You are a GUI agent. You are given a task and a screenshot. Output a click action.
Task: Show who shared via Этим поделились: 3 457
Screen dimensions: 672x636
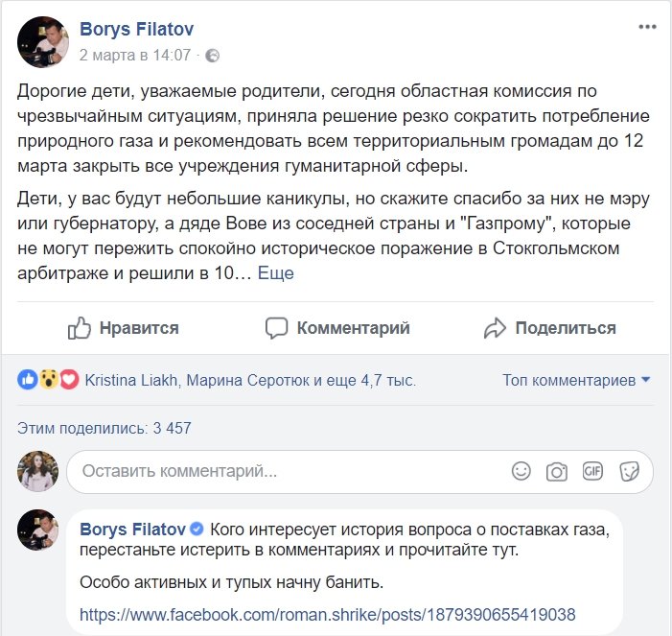[105, 428]
